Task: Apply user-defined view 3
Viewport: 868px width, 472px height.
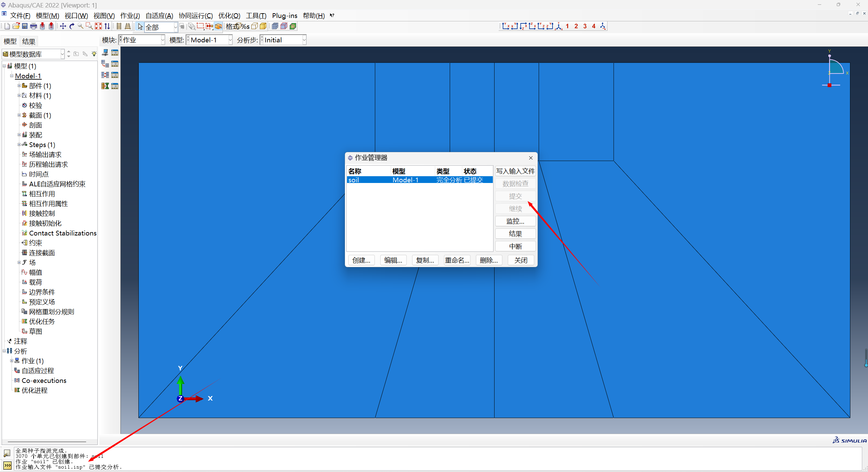Action: tap(585, 26)
